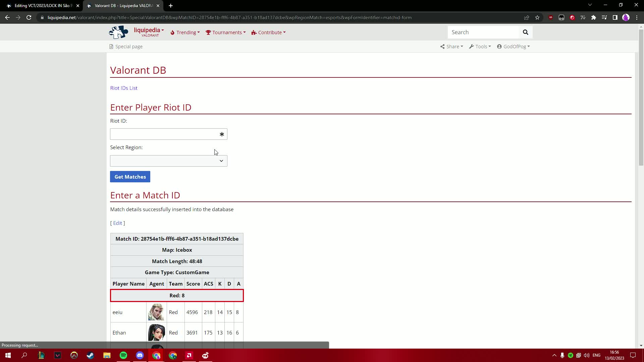This screenshot has width=644, height=362.
Task: Open the side panel icon in Chrome
Action: coord(615,17)
